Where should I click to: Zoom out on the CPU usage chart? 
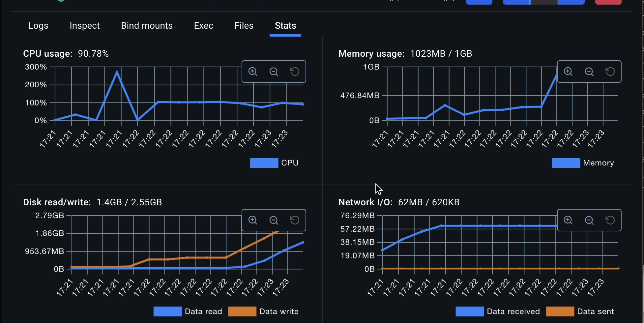point(274,72)
